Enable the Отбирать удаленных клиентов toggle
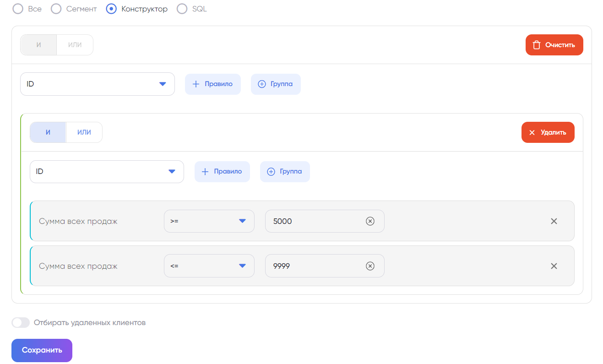Screen dimensions: 603x364 coord(21,322)
